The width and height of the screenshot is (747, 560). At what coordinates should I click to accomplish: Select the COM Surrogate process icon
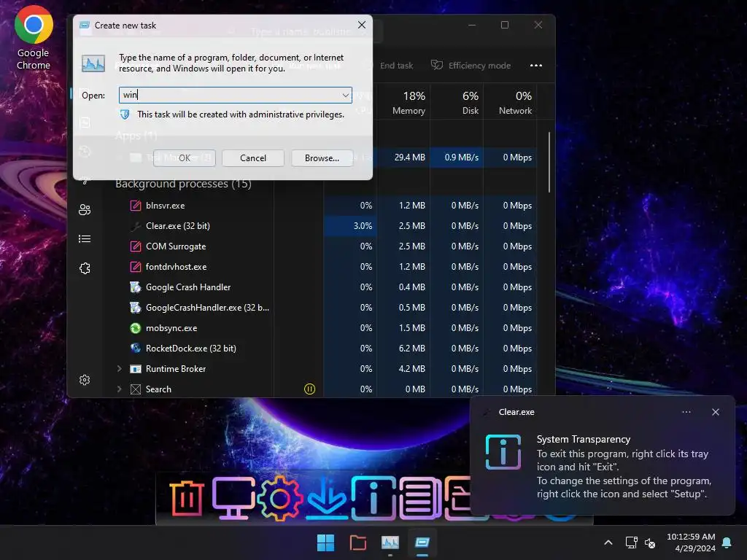coord(136,246)
